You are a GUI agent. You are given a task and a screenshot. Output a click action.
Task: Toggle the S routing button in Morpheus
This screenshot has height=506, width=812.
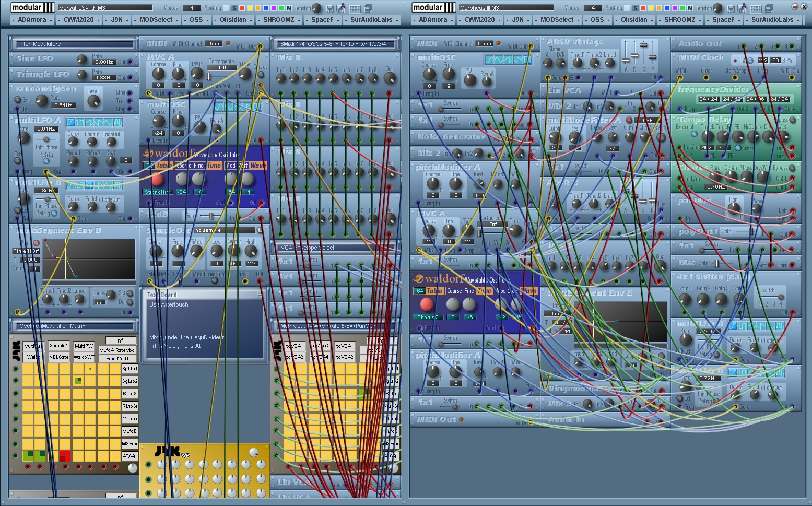tap(635, 8)
